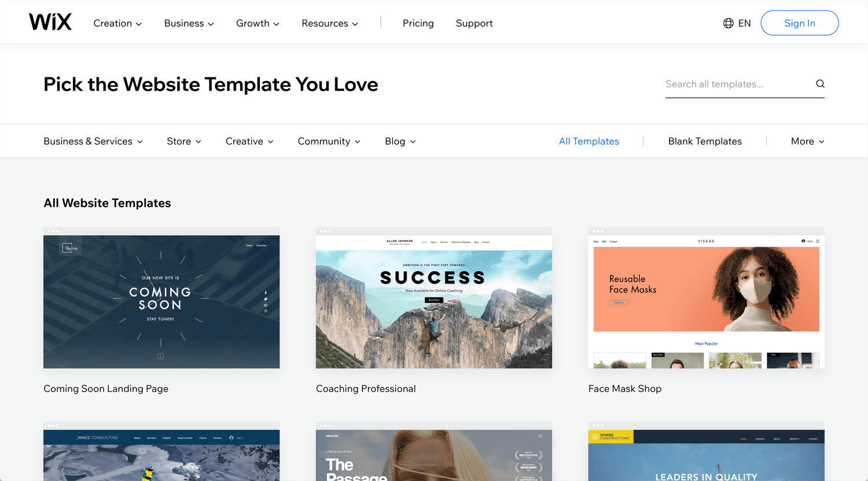Image resolution: width=868 pixels, height=481 pixels.
Task: Expand the Business & Services category
Action: click(93, 141)
